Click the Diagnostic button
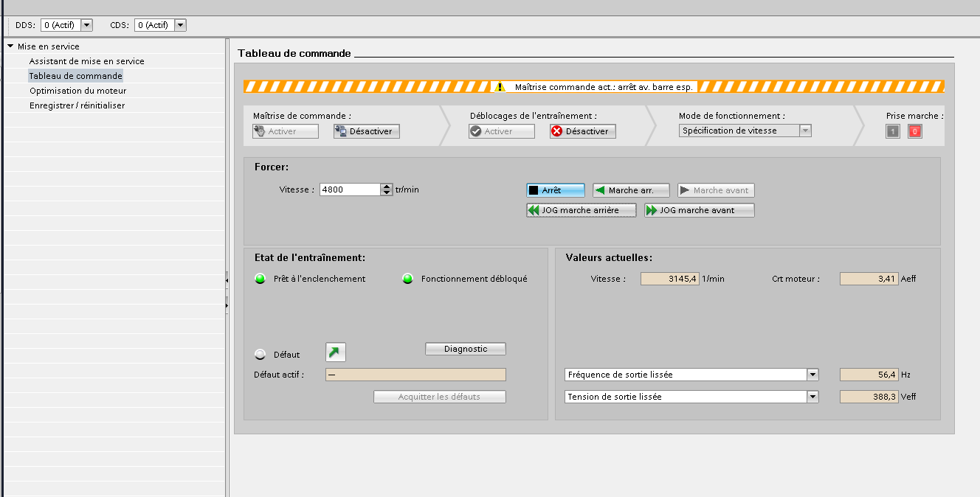980x497 pixels. pyautogui.click(x=466, y=349)
